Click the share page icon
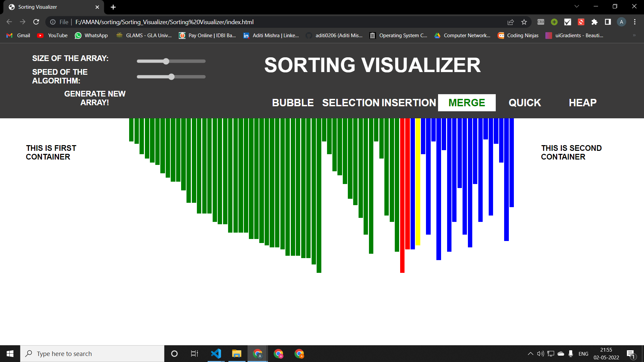644x362 pixels. coord(511,22)
